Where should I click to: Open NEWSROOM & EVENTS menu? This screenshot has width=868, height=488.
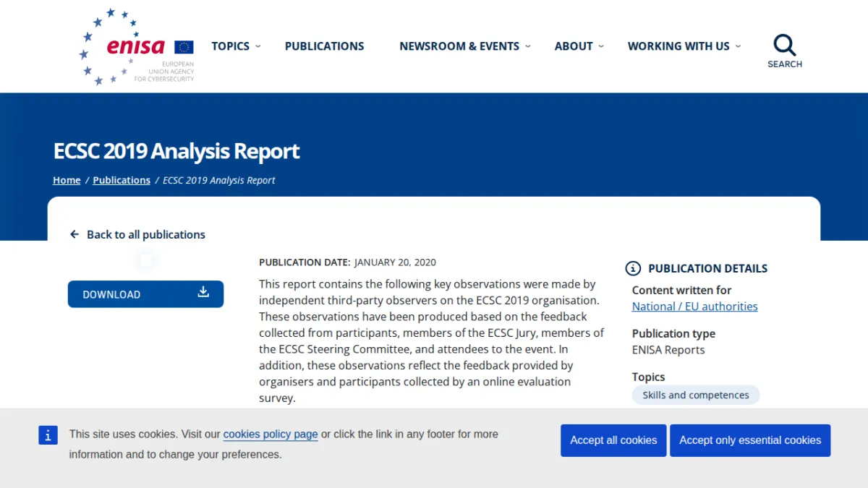click(459, 46)
